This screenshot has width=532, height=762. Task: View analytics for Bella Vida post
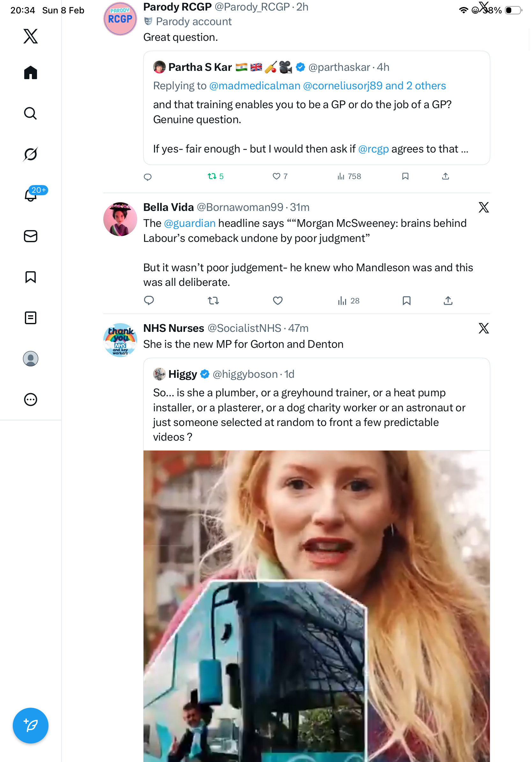[x=349, y=301]
